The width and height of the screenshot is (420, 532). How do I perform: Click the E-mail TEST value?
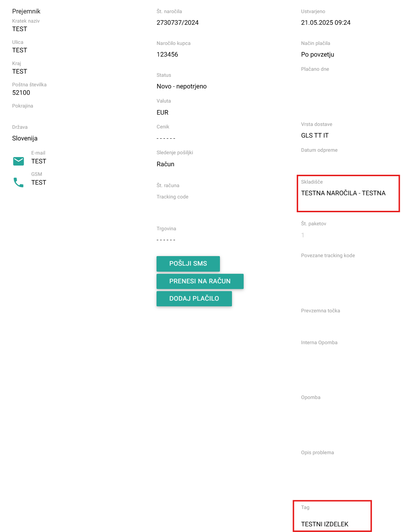tap(39, 161)
